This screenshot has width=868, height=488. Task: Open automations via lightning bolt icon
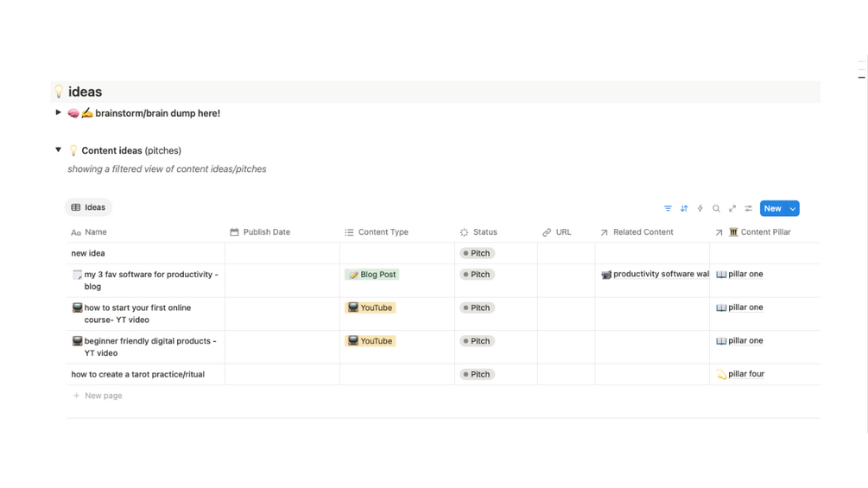tap(700, 208)
